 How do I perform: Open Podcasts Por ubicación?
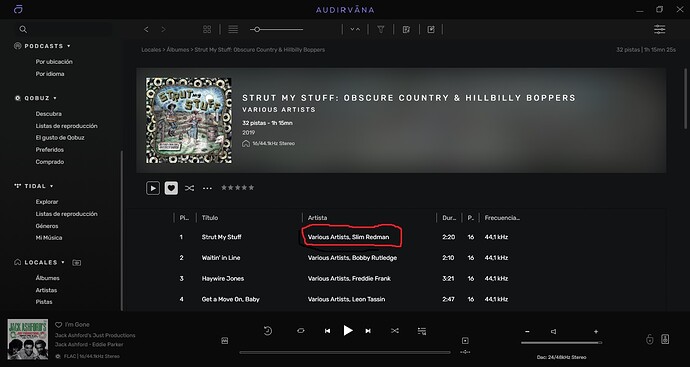[x=54, y=62]
